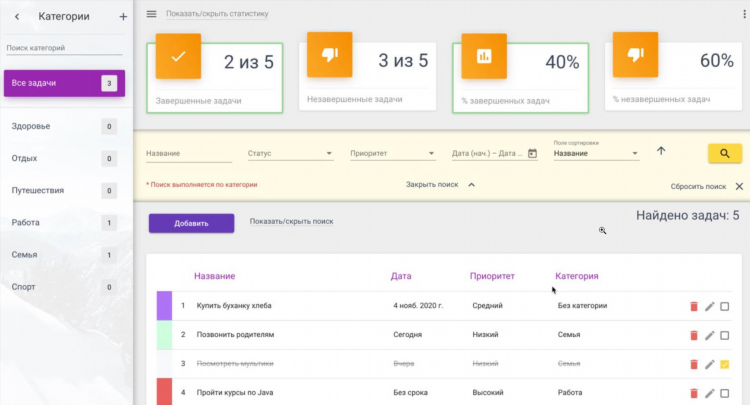This screenshot has width=750, height=405.
Task: Click the Название column header
Action: coord(214,276)
